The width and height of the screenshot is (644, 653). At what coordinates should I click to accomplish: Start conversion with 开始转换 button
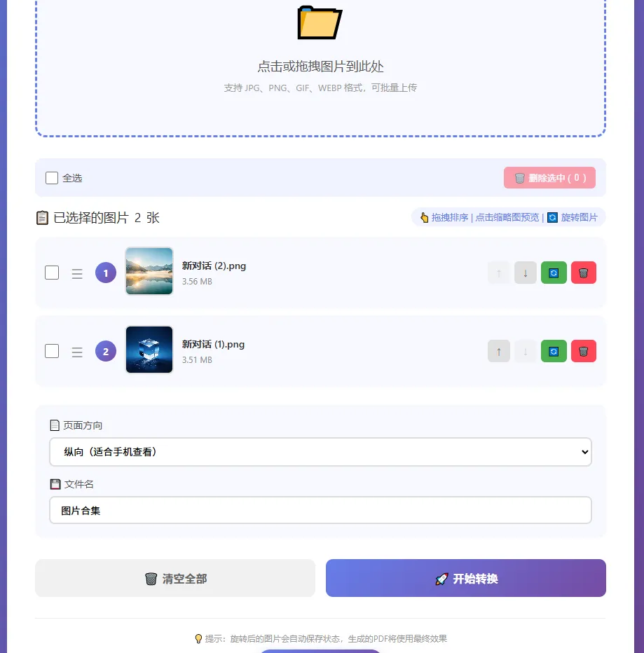click(x=466, y=578)
